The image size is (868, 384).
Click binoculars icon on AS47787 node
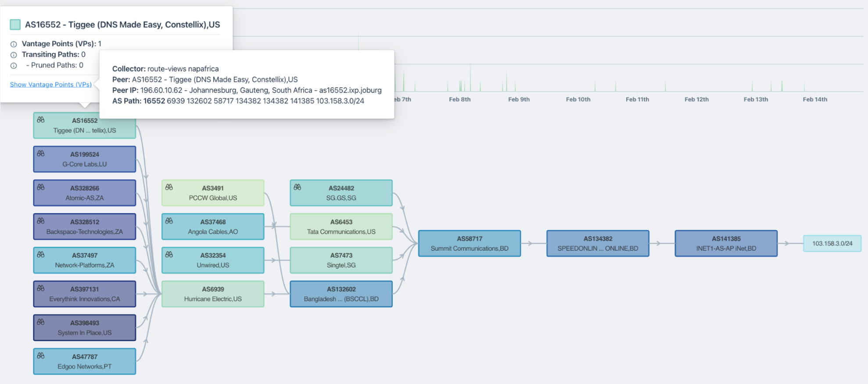(41, 356)
